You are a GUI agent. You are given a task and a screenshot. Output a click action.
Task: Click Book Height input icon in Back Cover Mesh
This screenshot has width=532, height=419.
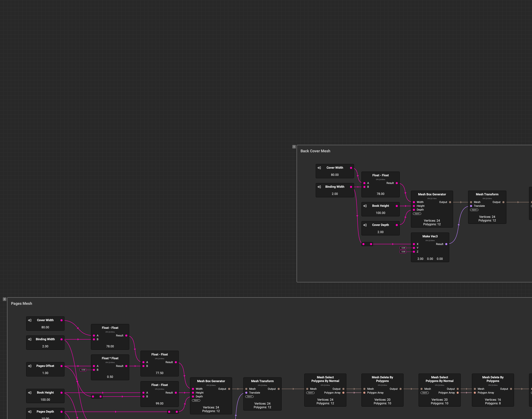tap(365, 206)
